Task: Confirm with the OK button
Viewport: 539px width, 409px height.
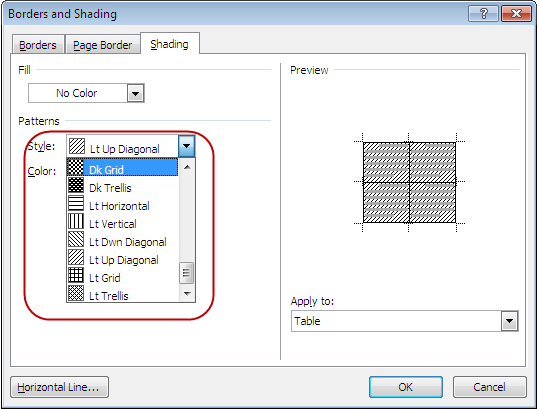Action: [406, 387]
